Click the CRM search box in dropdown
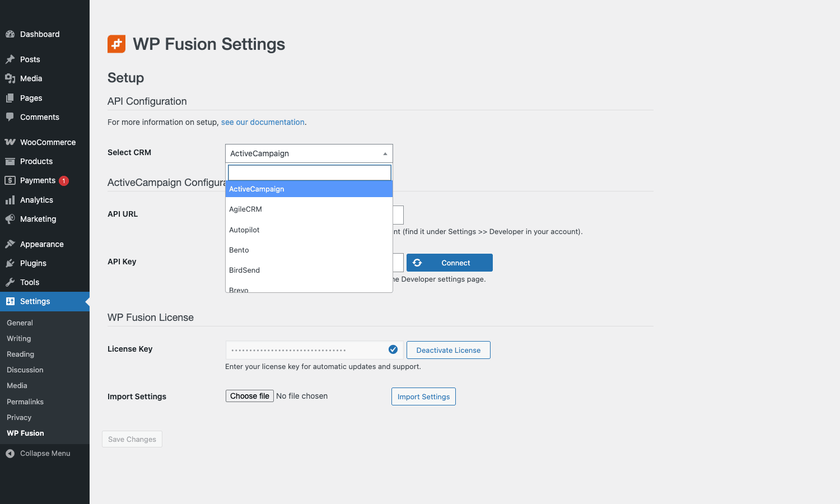Viewport: 840px width, 504px height. coord(310,172)
